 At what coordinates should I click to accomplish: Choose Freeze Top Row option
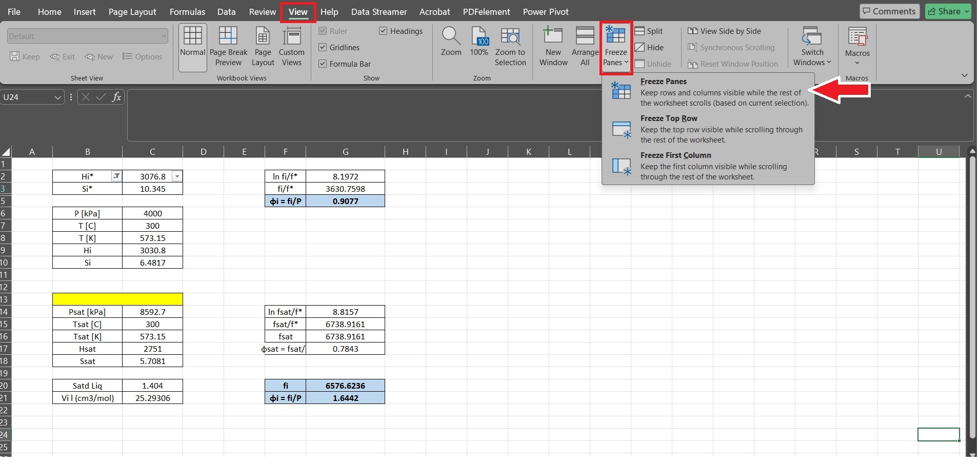(x=708, y=129)
